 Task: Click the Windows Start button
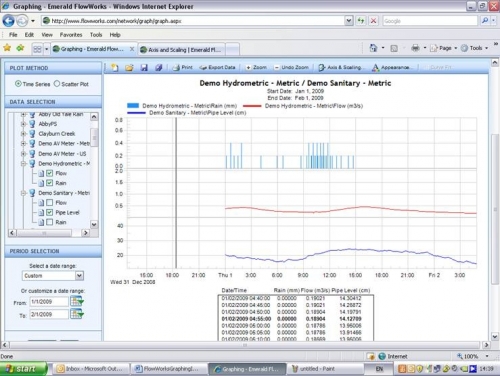pyautogui.click(x=23, y=369)
